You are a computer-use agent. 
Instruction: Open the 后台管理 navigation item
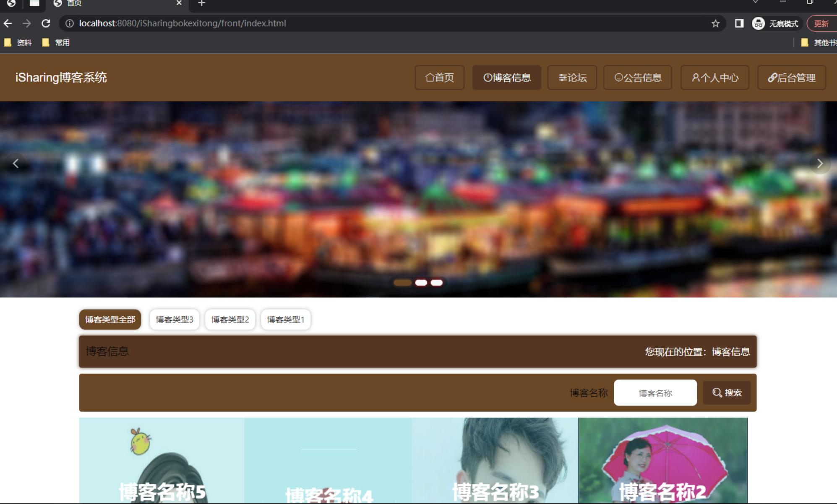(x=792, y=78)
